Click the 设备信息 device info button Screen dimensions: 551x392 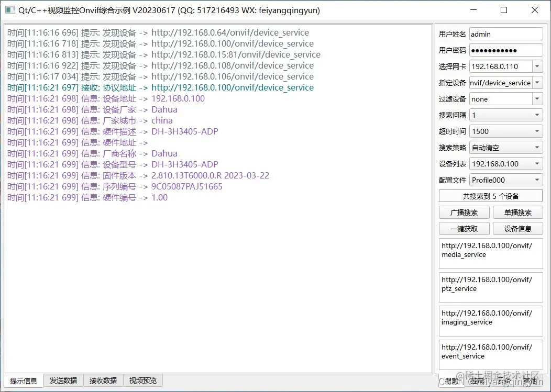click(517, 228)
